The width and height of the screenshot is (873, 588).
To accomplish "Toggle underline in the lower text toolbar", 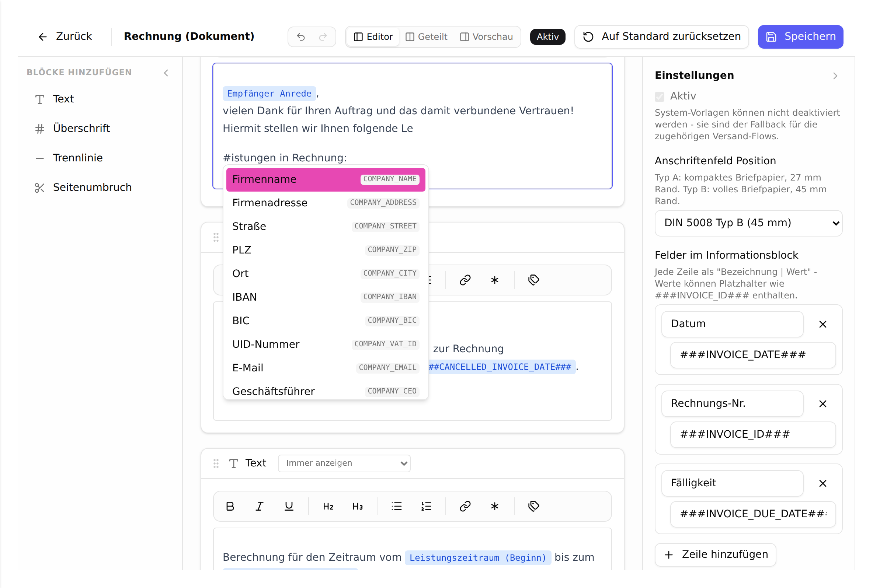I will tap(289, 506).
